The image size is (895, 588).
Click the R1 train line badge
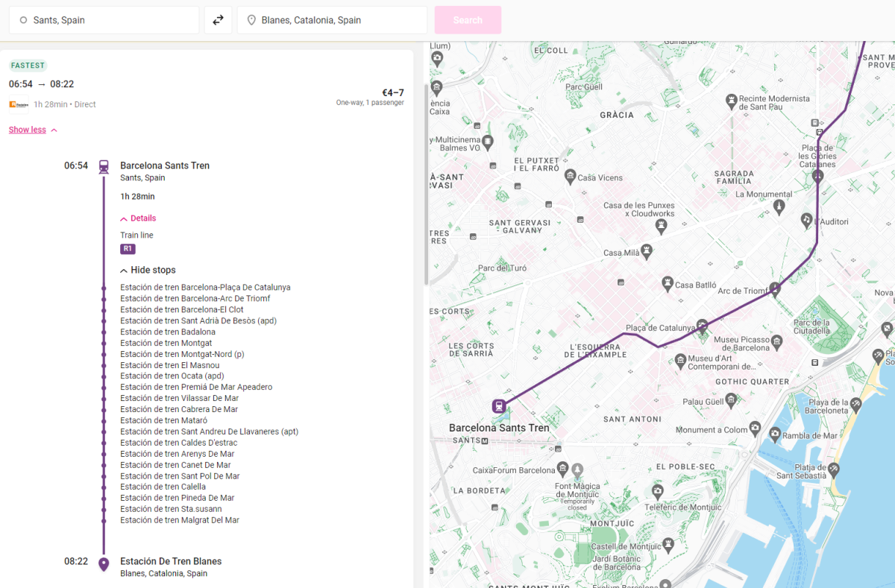pos(128,249)
